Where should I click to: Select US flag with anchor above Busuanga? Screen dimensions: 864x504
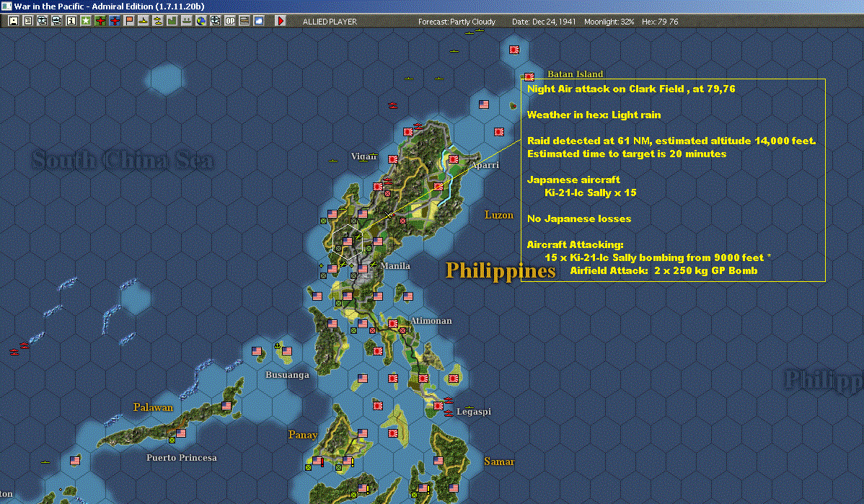pos(286,351)
